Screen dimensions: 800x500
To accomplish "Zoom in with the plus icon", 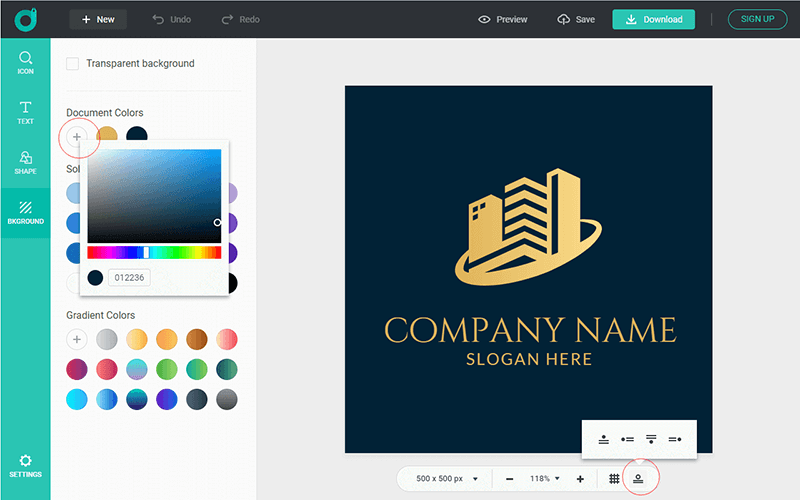I will (580, 479).
